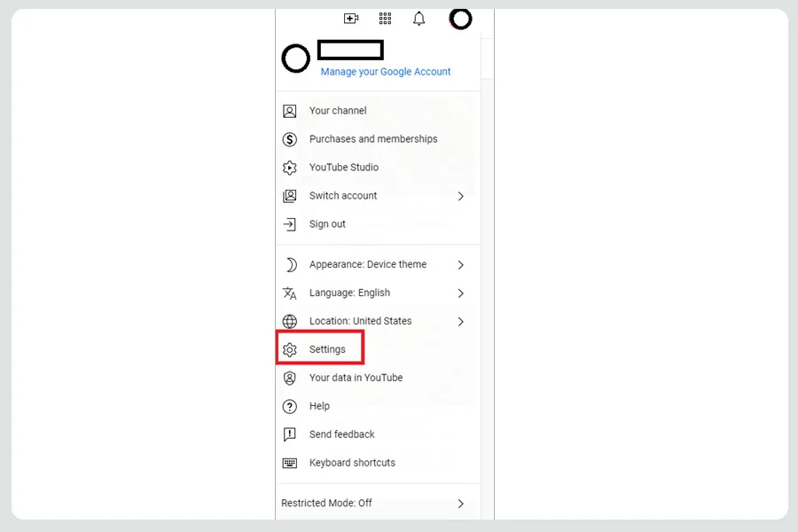Open YouTube Studio menu entry

pos(378,168)
